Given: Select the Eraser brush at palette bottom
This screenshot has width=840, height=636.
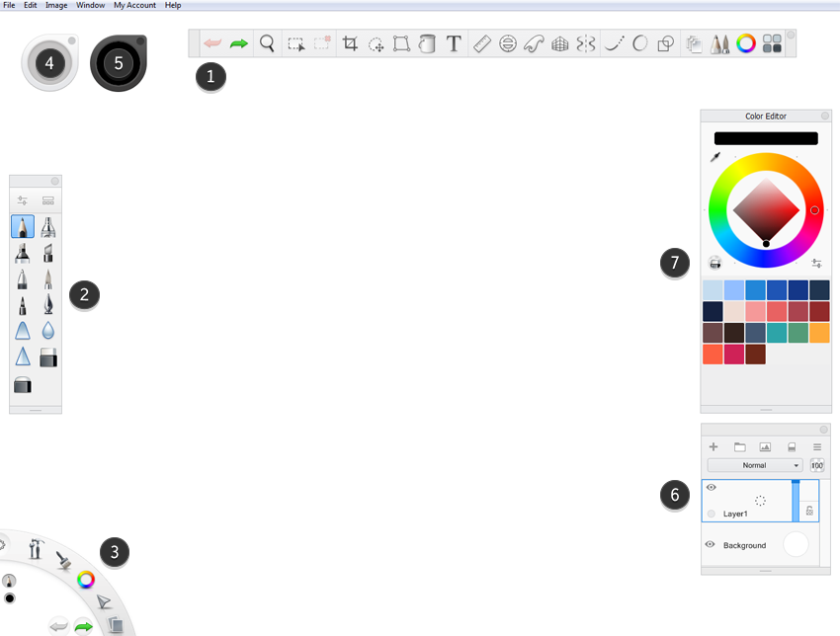Looking at the screenshot, I should (x=22, y=384).
